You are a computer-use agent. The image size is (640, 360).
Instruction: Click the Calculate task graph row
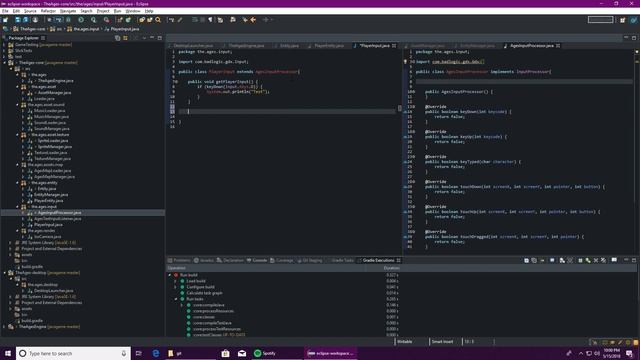204,293
